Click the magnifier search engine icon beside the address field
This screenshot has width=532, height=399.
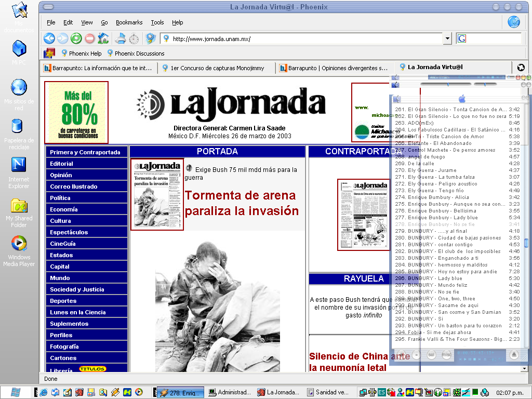tap(150, 38)
